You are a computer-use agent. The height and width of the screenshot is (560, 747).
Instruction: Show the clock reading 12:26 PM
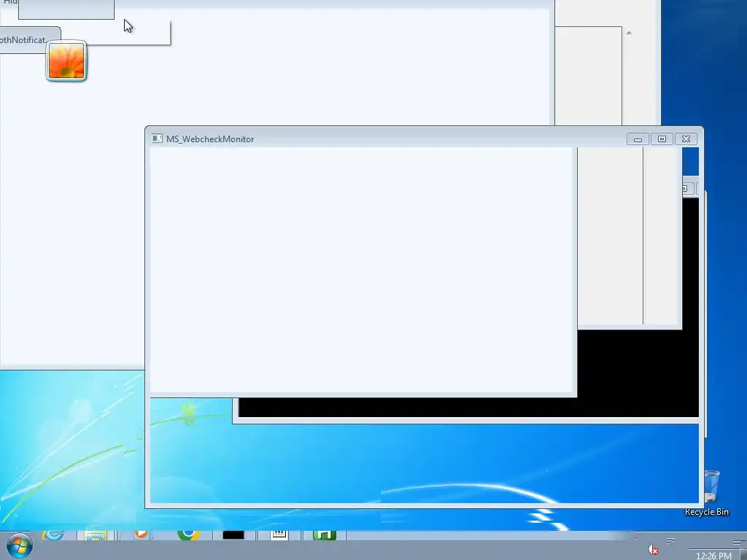click(x=713, y=555)
